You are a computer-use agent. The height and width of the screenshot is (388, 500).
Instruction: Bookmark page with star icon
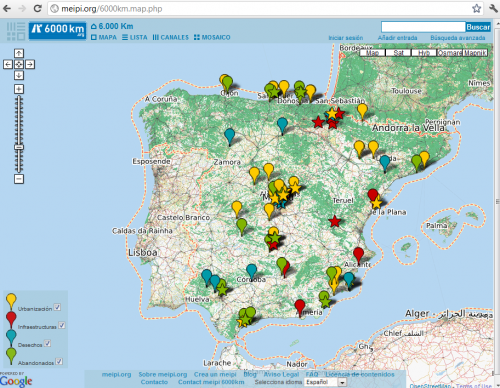point(477,8)
